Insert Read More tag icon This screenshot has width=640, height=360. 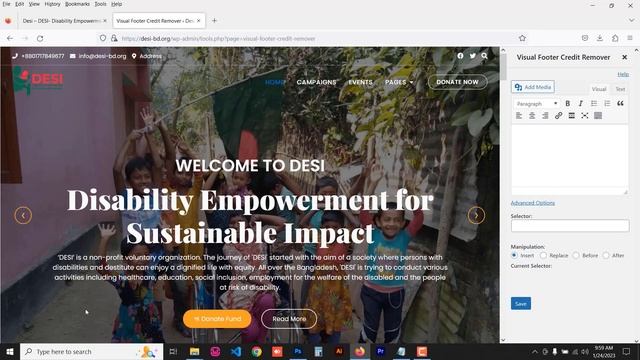[x=571, y=116]
